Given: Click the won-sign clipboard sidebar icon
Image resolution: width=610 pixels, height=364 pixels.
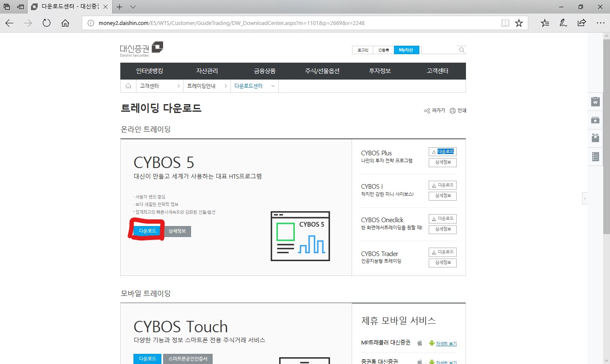Looking at the screenshot, I should click(596, 102).
